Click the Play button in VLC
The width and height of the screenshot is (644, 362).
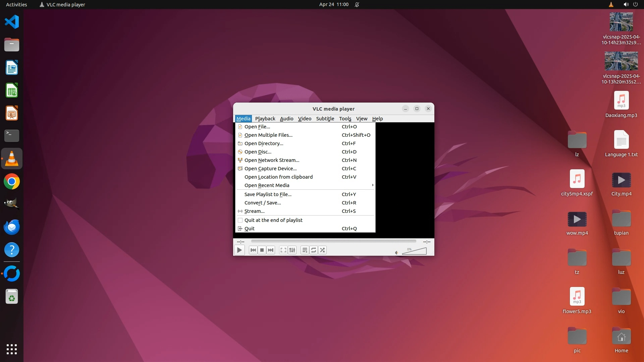tap(239, 250)
